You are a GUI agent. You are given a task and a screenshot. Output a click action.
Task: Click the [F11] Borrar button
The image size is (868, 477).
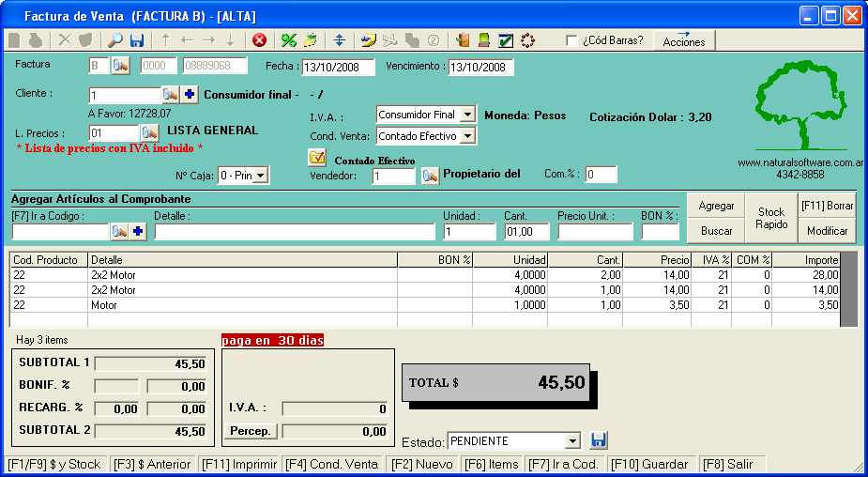pos(827,206)
